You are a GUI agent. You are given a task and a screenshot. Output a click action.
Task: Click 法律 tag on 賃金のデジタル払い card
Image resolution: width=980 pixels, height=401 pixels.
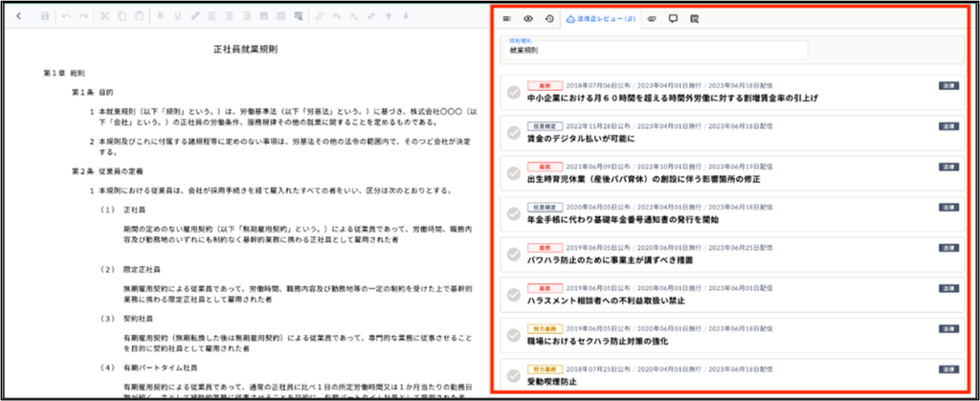pyautogui.click(x=948, y=126)
